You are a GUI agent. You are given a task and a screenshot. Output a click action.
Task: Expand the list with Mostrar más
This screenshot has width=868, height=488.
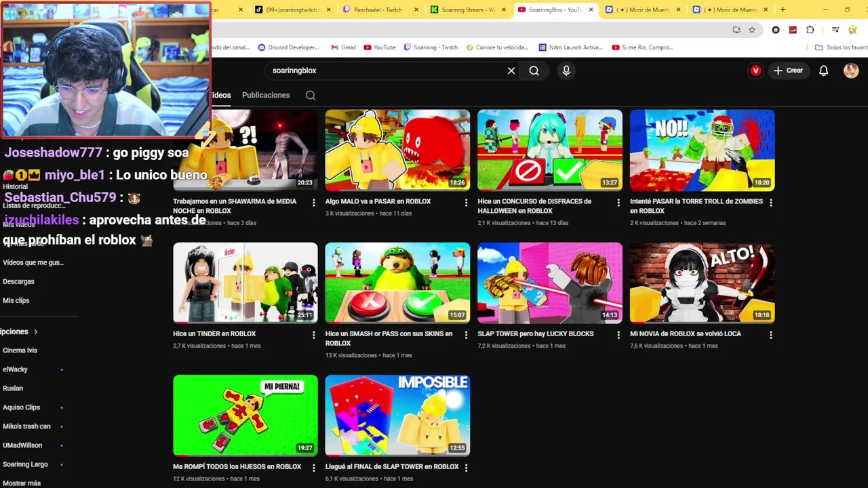tap(22, 483)
